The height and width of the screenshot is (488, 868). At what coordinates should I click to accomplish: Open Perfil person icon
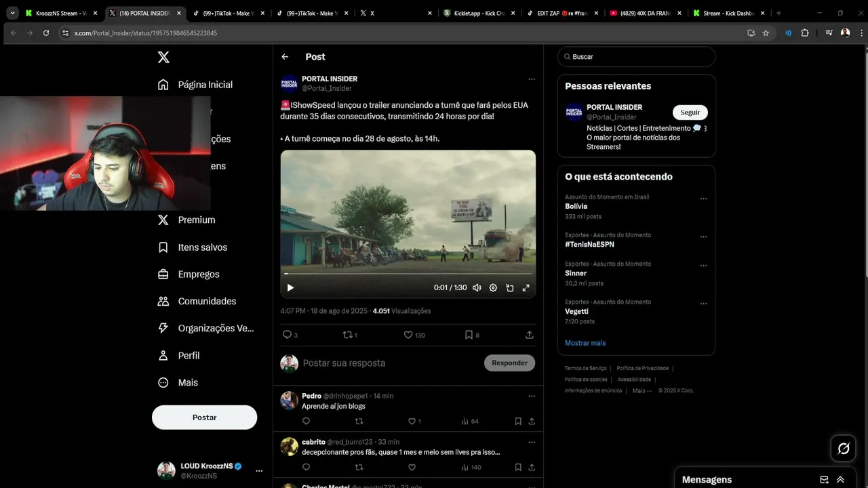point(163,355)
